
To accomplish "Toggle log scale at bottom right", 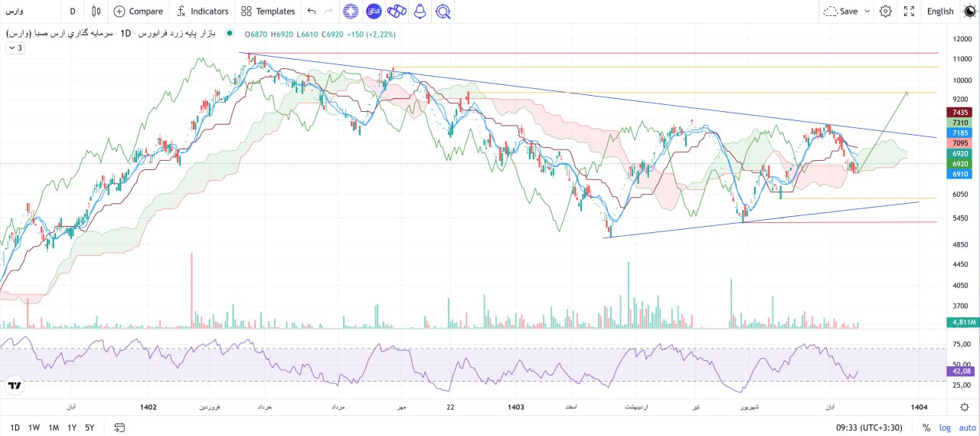I will pos(945,428).
